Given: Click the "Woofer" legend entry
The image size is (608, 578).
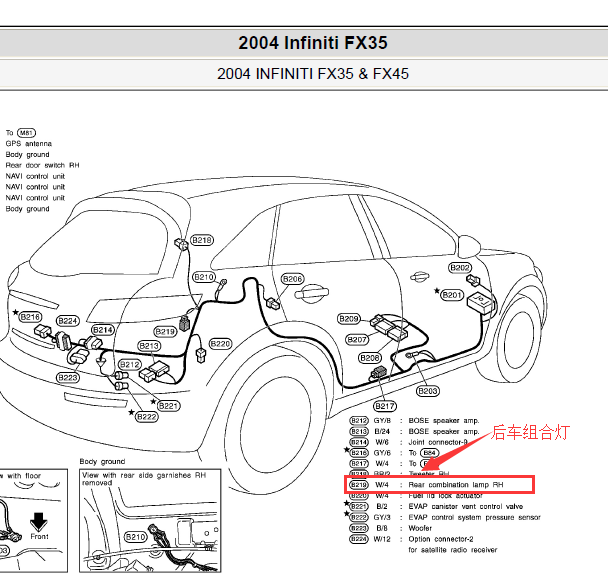Looking at the screenshot, I should pos(420,528).
